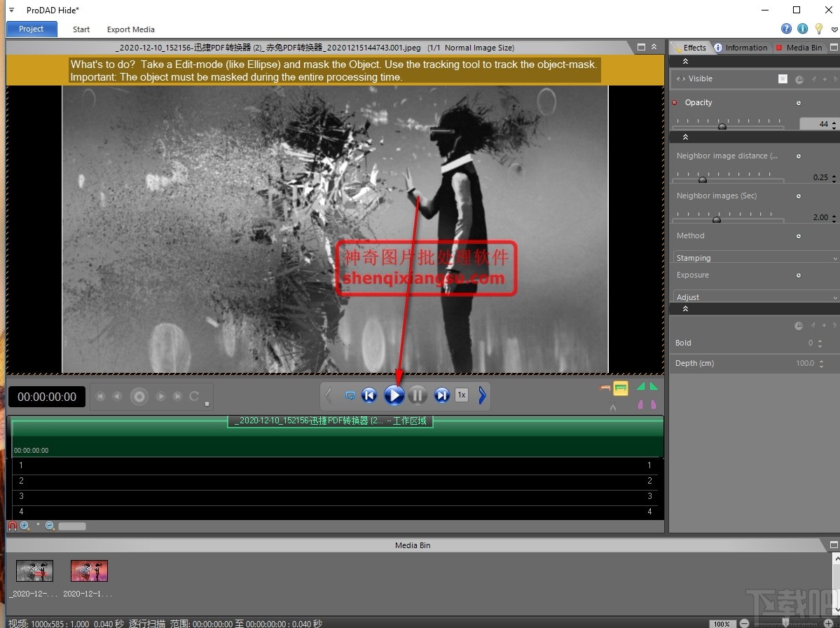Adjust Neighbor image distance slider handle
Screen dimensions: 840x628
pyautogui.click(x=702, y=179)
